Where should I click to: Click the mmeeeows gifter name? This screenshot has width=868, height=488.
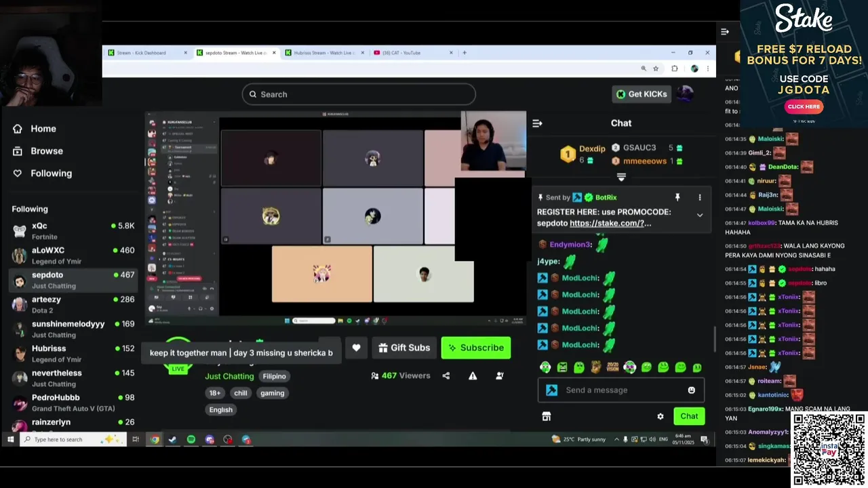point(645,161)
